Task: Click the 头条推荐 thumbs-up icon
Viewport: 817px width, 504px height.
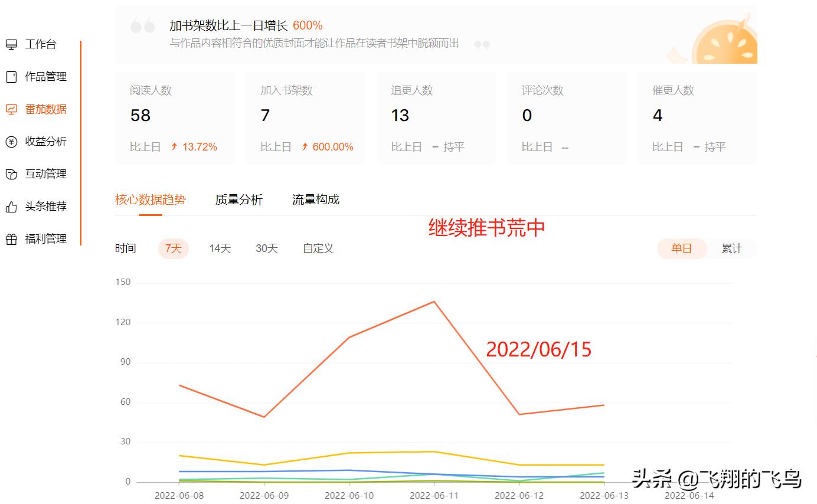Action: point(11,207)
